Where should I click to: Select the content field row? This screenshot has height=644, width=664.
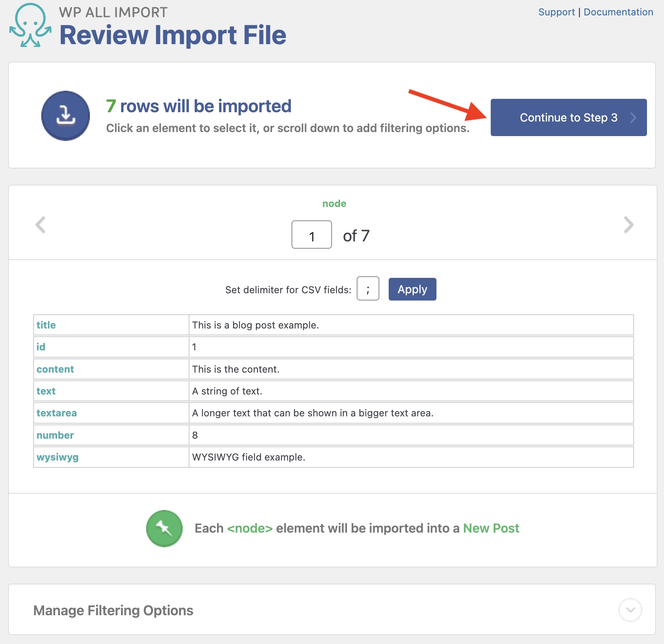click(x=55, y=369)
